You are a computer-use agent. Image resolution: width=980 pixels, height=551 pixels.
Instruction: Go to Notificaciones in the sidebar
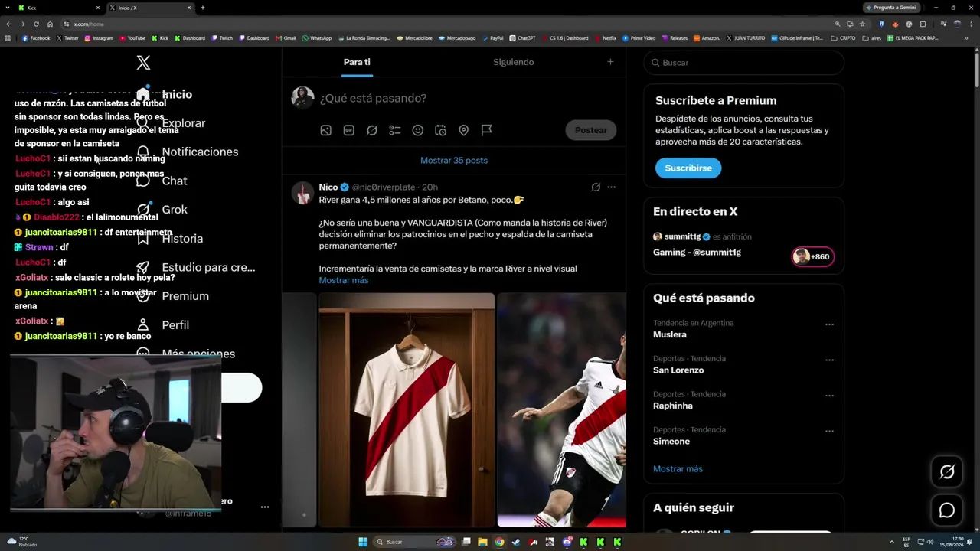click(x=188, y=152)
